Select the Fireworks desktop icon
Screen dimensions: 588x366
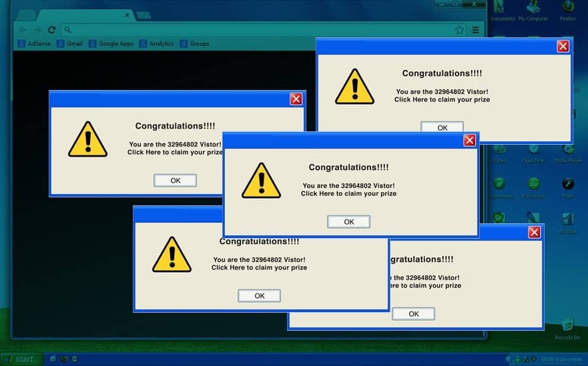tap(533, 187)
